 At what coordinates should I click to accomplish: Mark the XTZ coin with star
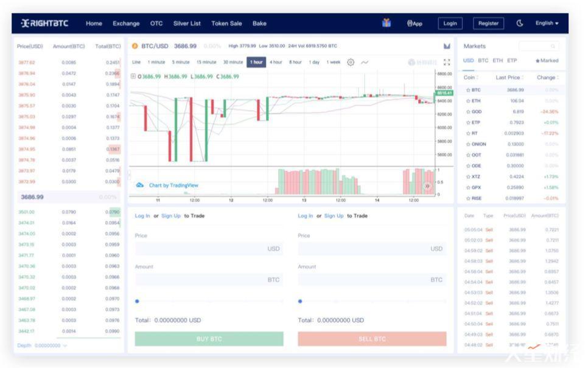coord(467,176)
